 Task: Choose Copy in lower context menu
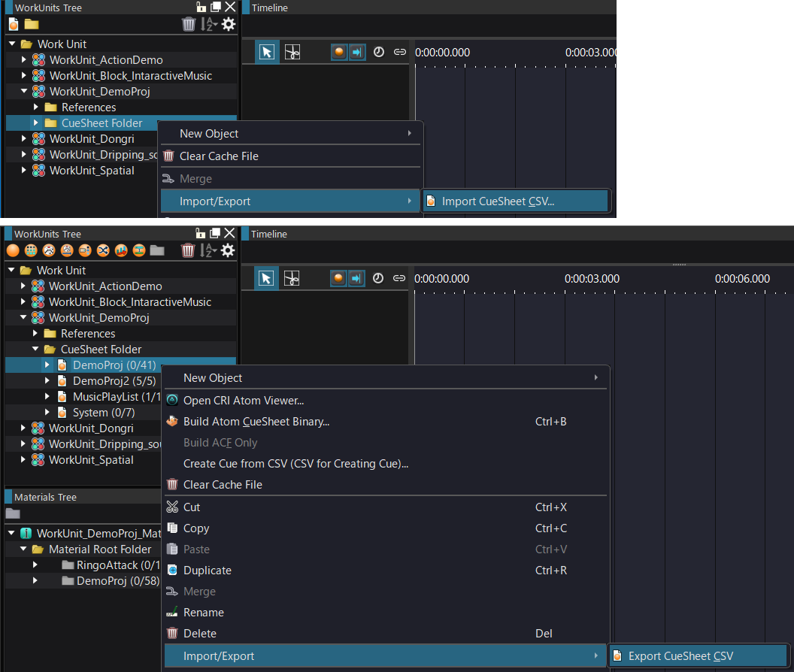point(386,528)
